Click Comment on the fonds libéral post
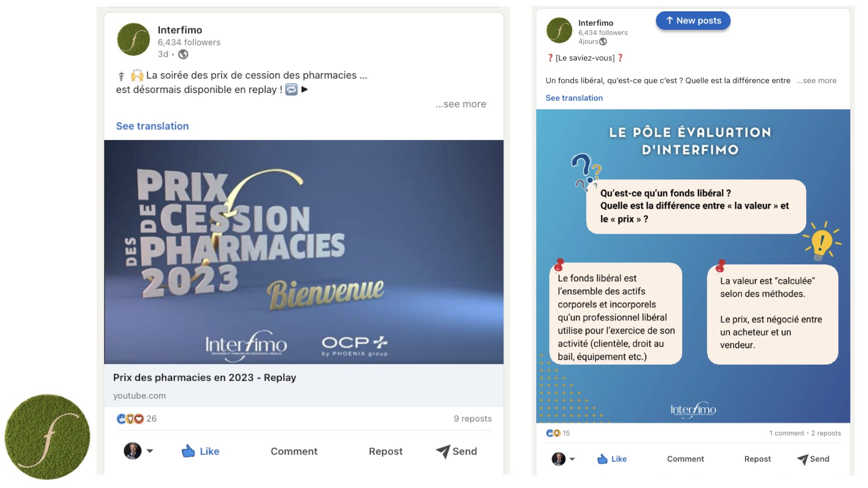Image resolution: width=868 pixels, height=488 pixels. pos(685,459)
